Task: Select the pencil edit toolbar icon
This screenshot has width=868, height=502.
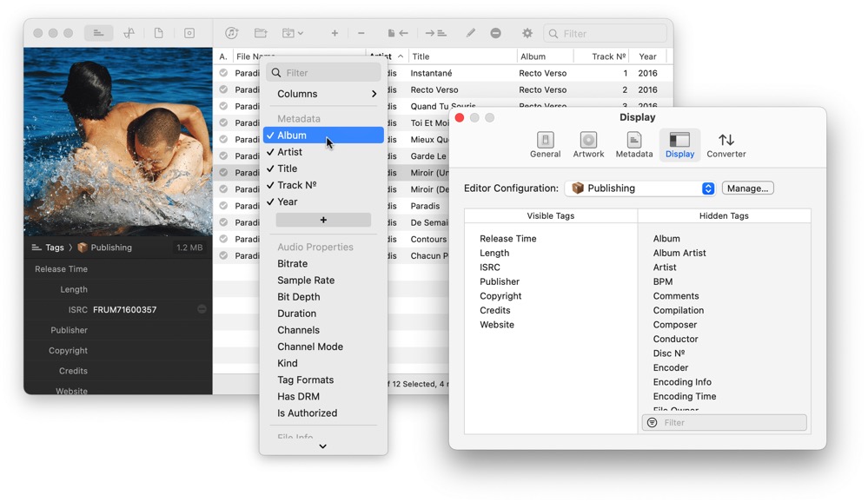Action: 470,33
